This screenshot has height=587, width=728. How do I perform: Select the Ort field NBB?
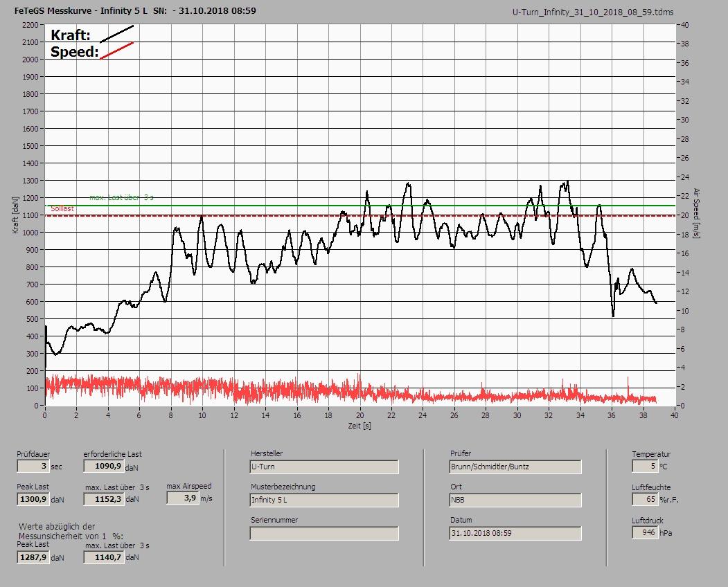click(x=515, y=500)
